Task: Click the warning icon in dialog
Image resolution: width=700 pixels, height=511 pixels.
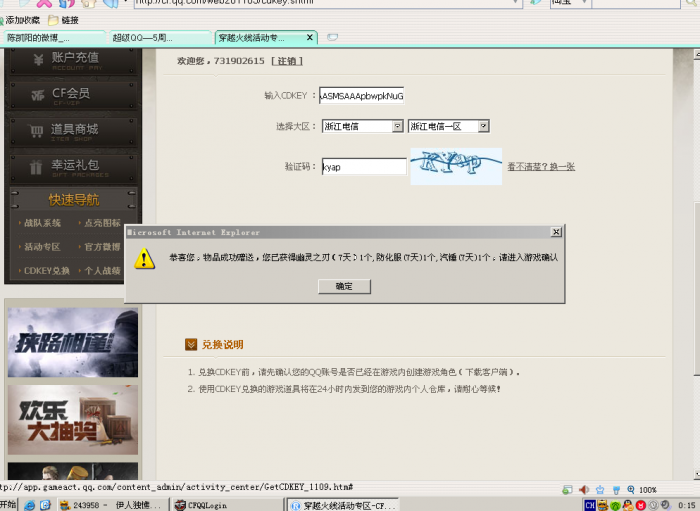Action: click(144, 258)
